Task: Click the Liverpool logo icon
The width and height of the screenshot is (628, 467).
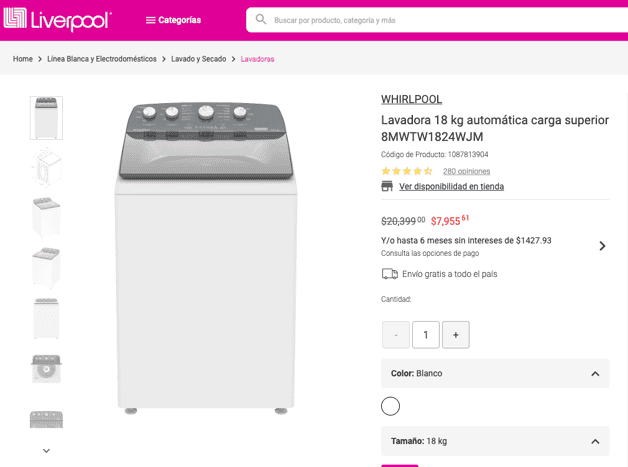Action: [15, 19]
